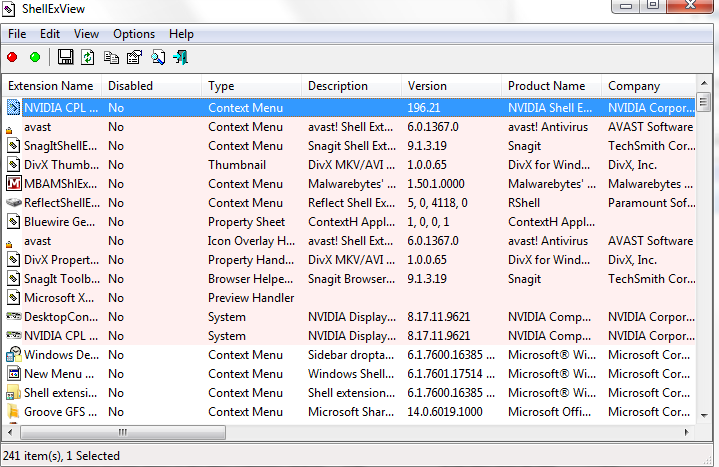Click the vertical scrollbar up arrow

(x=704, y=83)
